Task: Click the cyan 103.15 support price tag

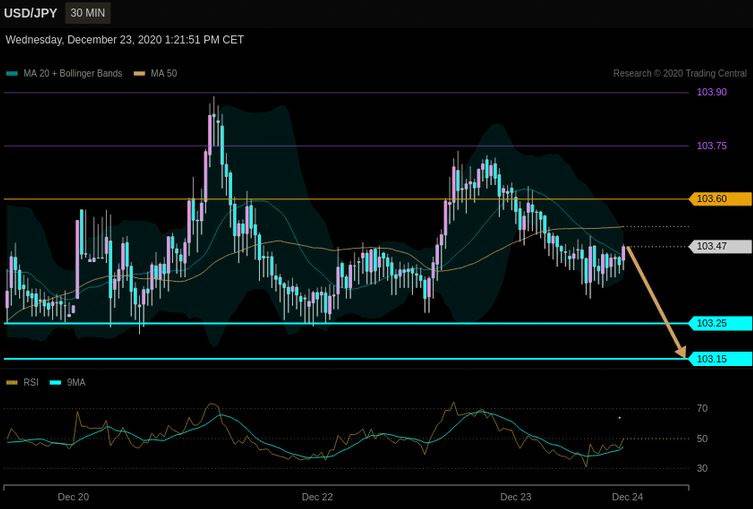Action: pos(720,359)
